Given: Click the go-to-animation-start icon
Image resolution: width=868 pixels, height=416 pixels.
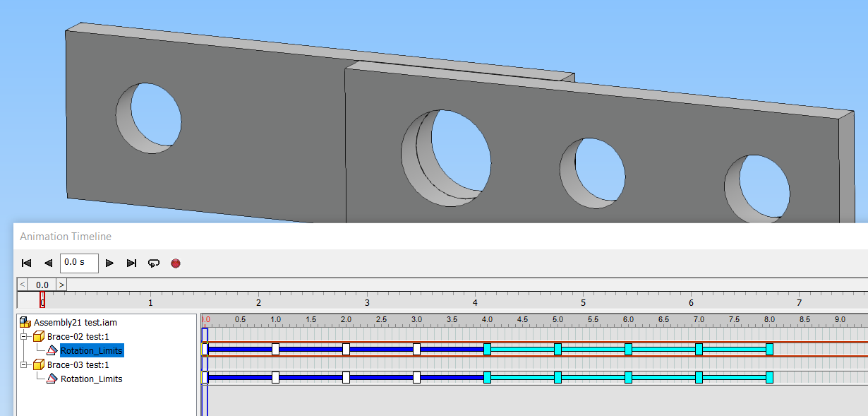Looking at the screenshot, I should [x=27, y=263].
